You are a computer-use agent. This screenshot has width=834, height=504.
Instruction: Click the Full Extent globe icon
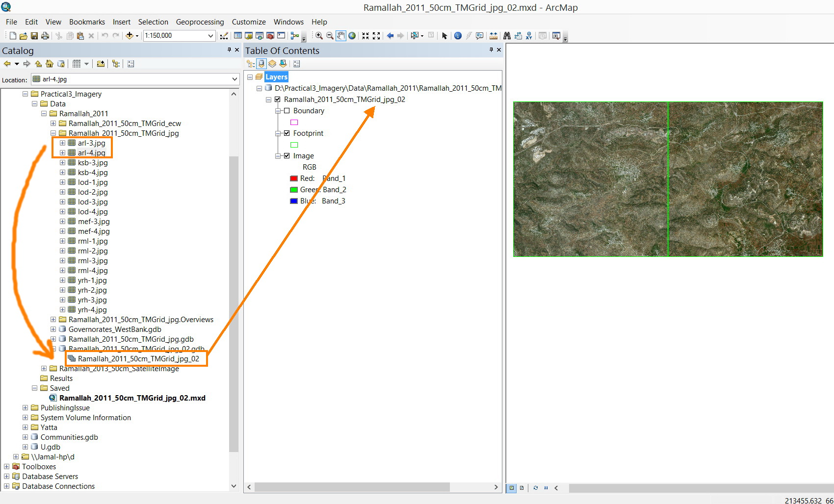pyautogui.click(x=352, y=36)
